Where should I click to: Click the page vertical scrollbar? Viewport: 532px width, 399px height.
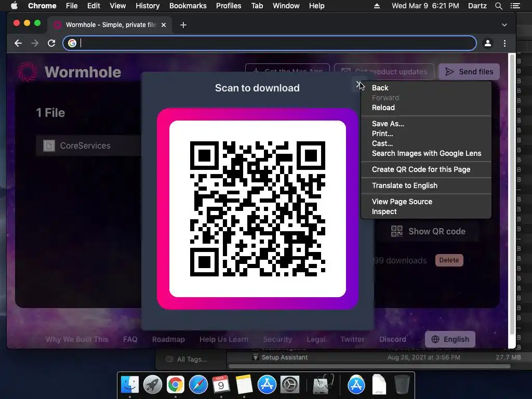point(512,195)
